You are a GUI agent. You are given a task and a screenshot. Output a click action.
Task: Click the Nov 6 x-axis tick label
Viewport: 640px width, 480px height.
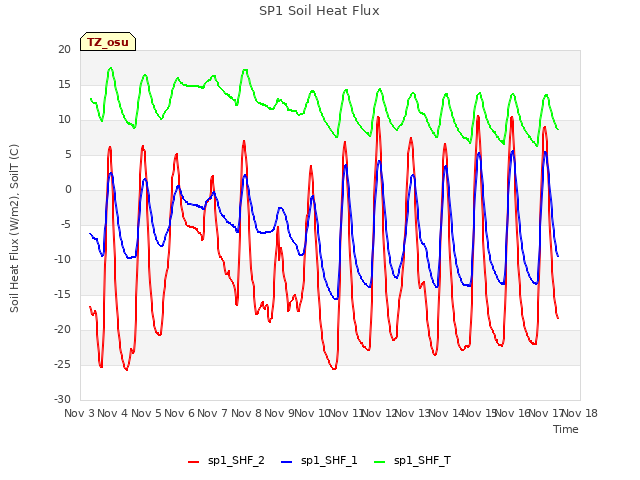tap(180, 413)
